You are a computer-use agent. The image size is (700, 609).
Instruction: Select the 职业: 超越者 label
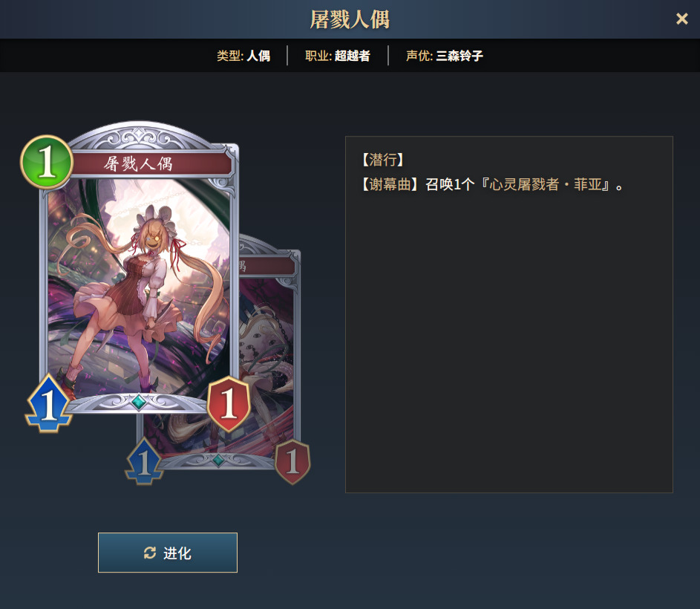[x=338, y=56]
